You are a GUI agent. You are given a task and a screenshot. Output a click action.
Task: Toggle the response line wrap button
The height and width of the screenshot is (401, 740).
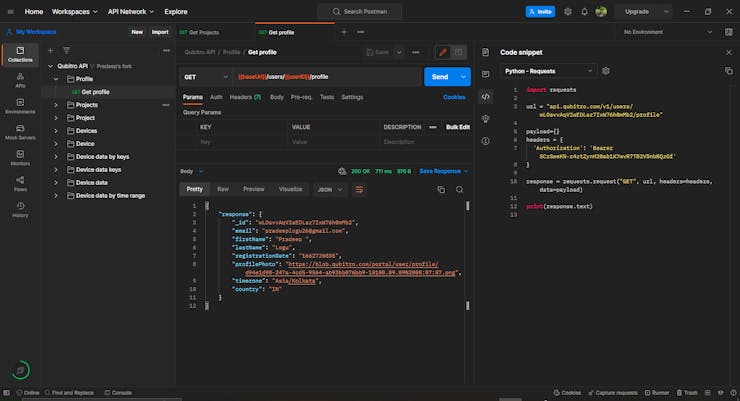pyautogui.click(x=359, y=189)
